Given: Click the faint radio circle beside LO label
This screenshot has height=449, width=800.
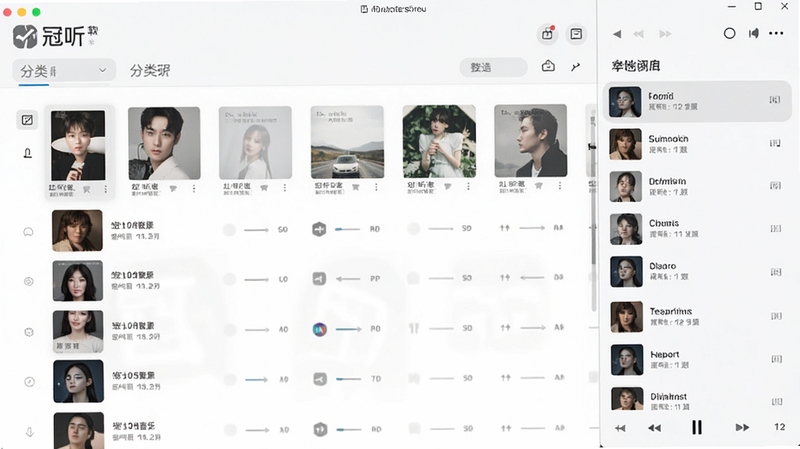Looking at the screenshot, I should coord(230,279).
